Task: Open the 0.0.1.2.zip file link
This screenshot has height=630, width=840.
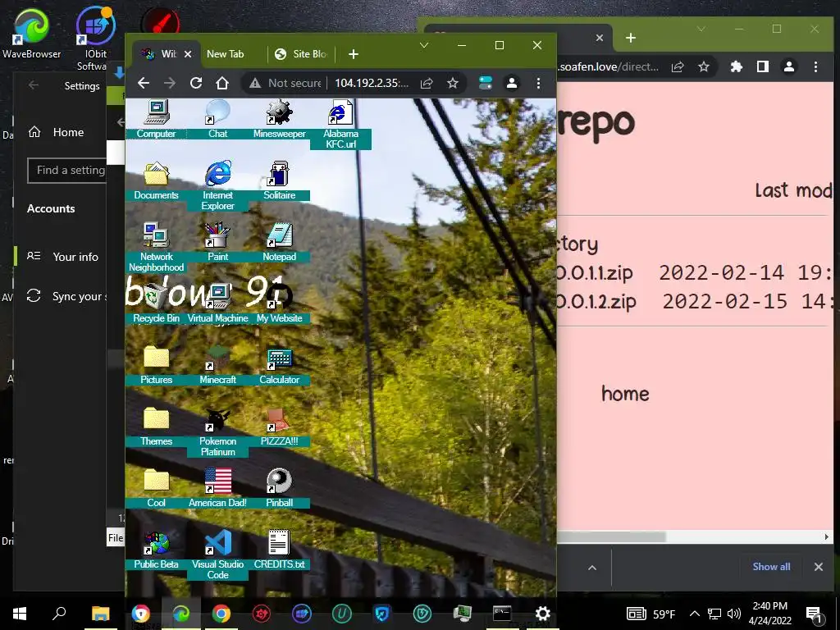Action: click(x=596, y=301)
